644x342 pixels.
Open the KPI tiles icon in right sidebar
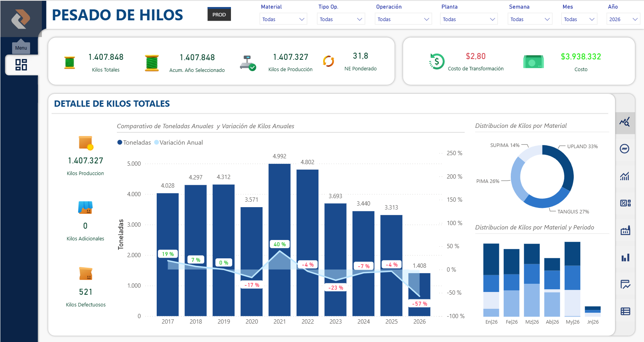click(625, 203)
